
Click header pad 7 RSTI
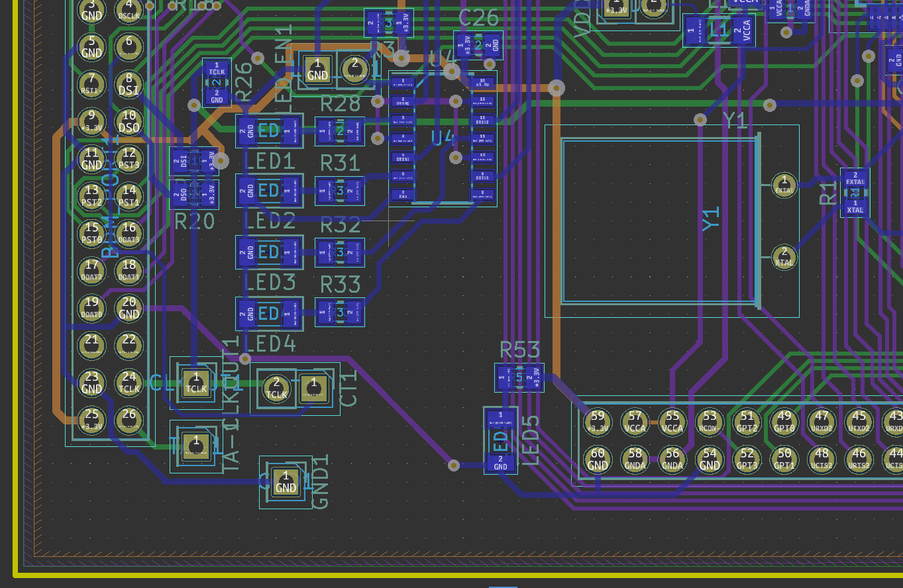tap(91, 85)
